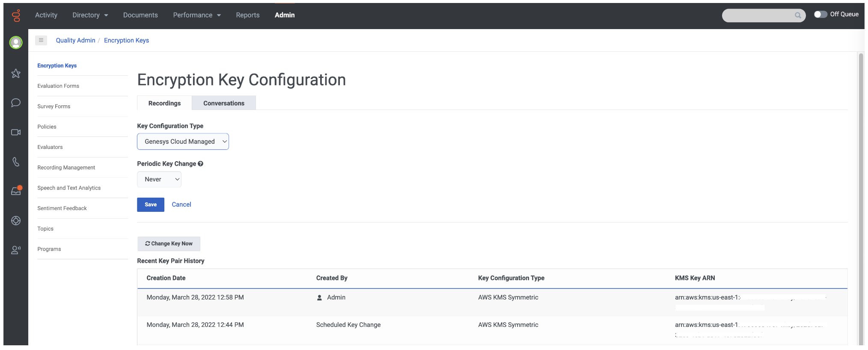Open the phone calls icon
This screenshot has width=868, height=350.
pyautogui.click(x=16, y=162)
